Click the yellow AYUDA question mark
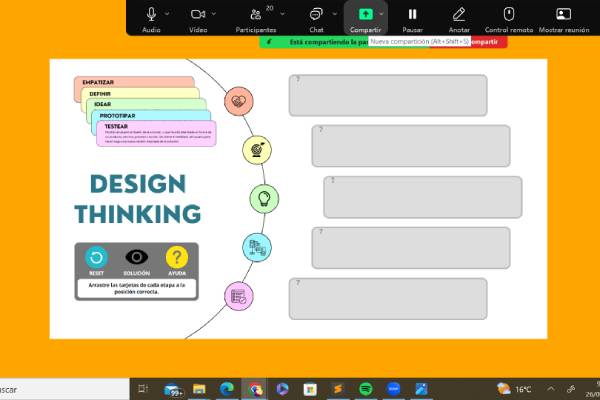The height and width of the screenshot is (400, 600). tap(177, 257)
